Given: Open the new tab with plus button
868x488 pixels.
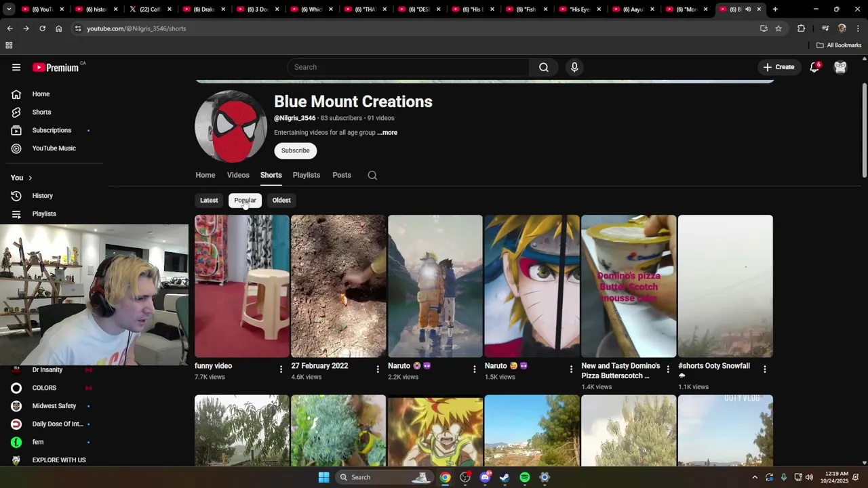Looking at the screenshot, I should (775, 9).
